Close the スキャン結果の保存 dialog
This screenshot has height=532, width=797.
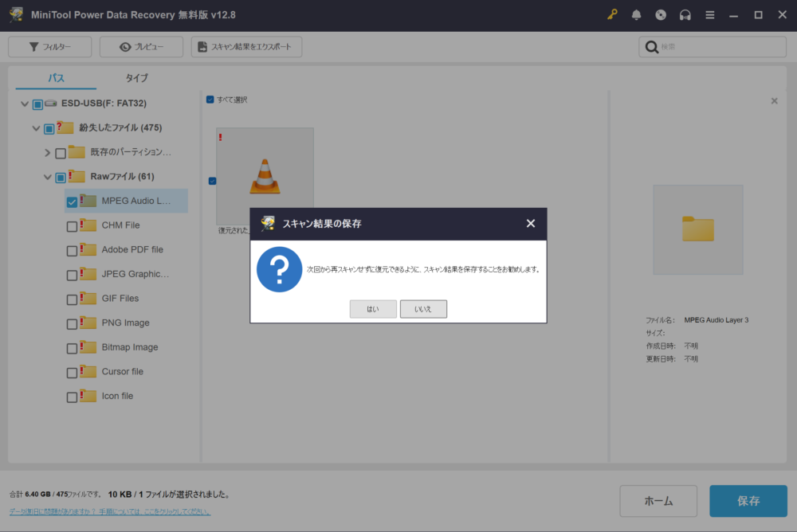(x=531, y=224)
